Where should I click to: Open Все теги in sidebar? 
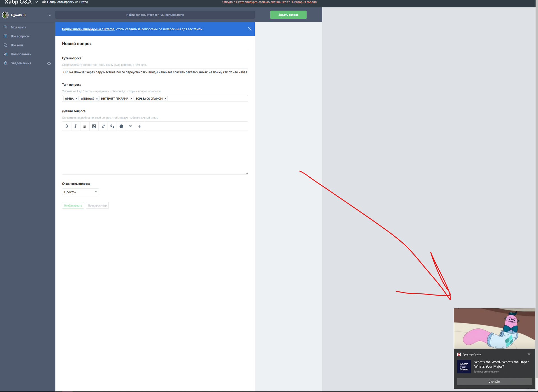pos(17,45)
